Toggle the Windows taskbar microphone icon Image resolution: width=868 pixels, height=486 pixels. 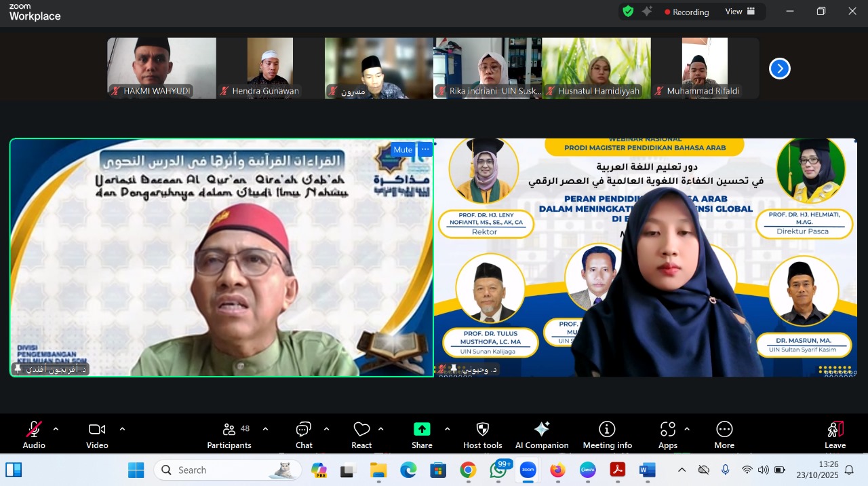tap(726, 470)
